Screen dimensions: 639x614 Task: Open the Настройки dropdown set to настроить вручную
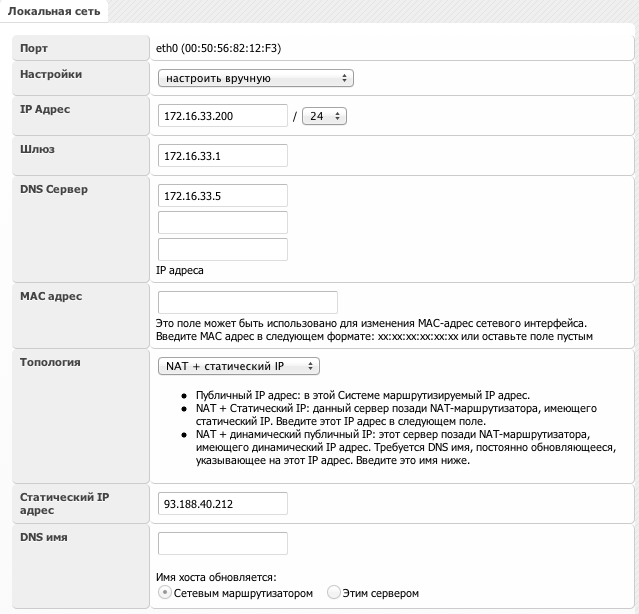(x=256, y=78)
